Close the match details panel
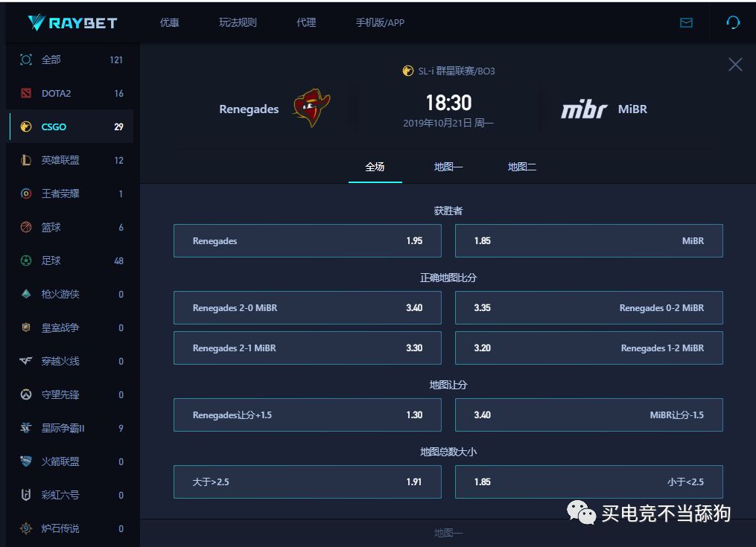Image resolution: width=756 pixels, height=547 pixels. (735, 64)
